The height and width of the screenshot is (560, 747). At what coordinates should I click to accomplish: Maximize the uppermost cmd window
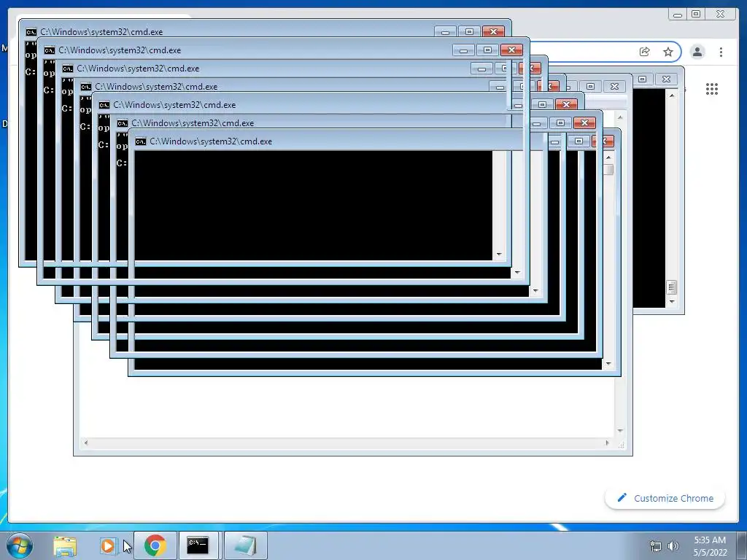point(469,32)
